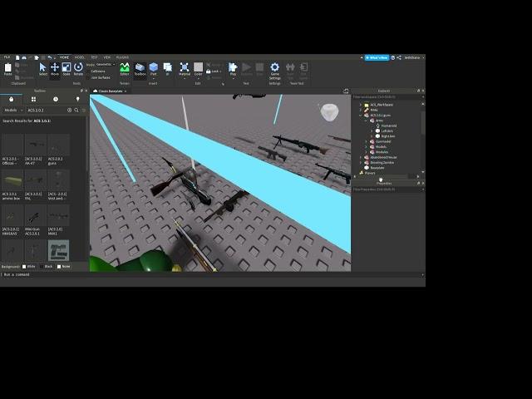Close the Classic Baseplate tab
532x399 pixels.
126,91
